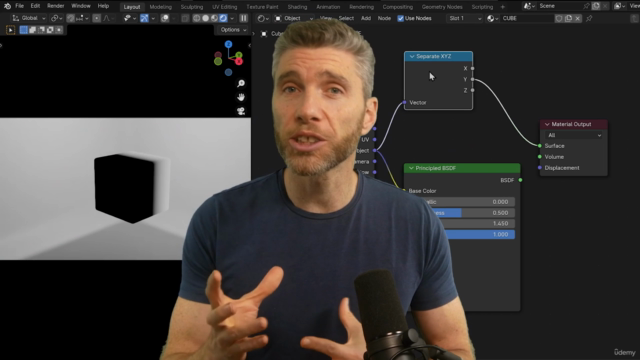Duplicate the CUBE material
The image size is (640, 360).
(x=568, y=18)
